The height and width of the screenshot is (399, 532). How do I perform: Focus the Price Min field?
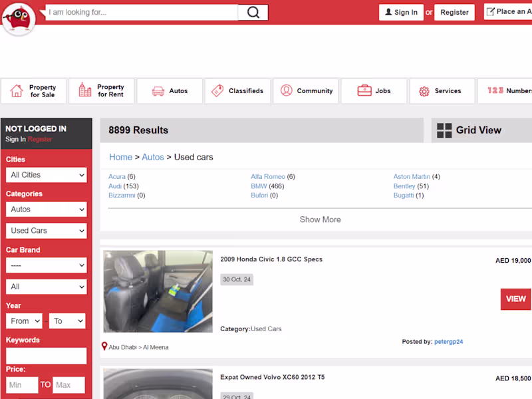(x=22, y=385)
